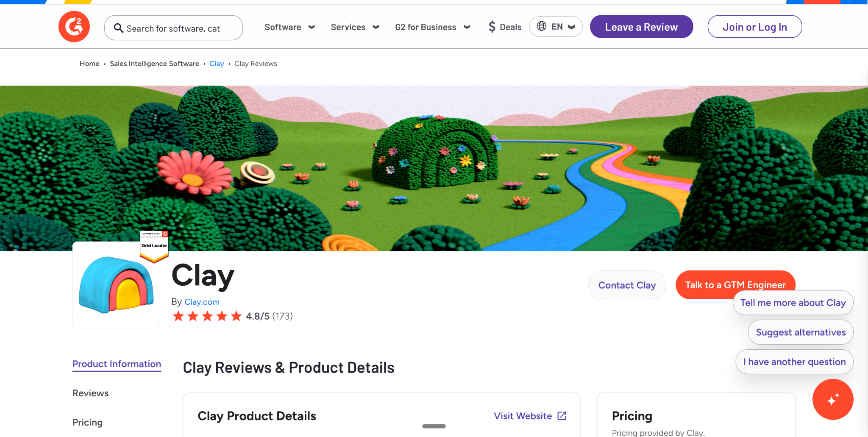Viewport: 868px width, 437px height.
Task: Open the EN language selector
Action: coord(562,27)
